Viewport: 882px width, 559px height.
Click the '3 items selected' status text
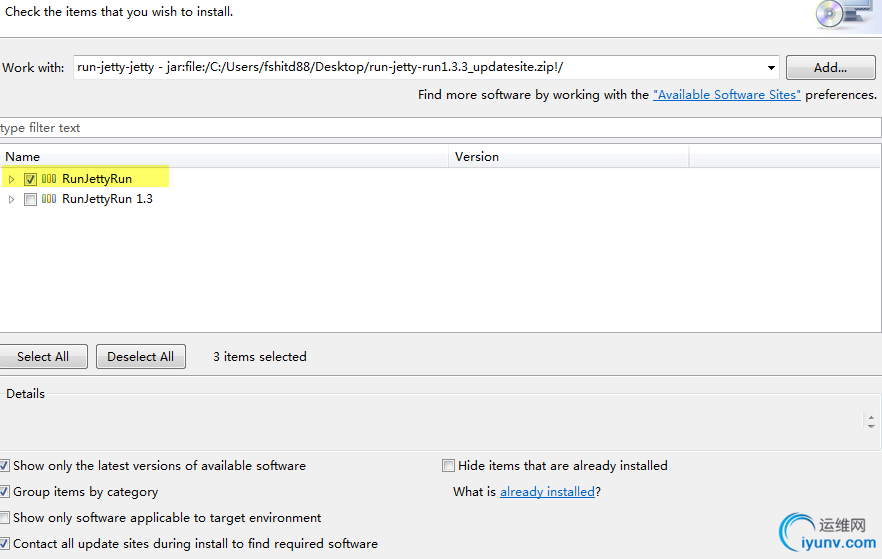pos(260,357)
